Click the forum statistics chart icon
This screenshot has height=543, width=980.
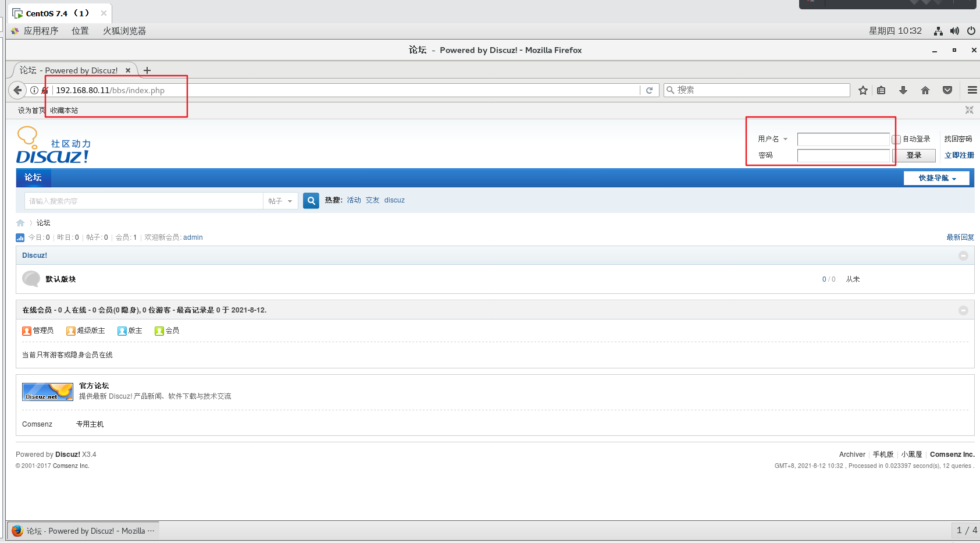(20, 237)
